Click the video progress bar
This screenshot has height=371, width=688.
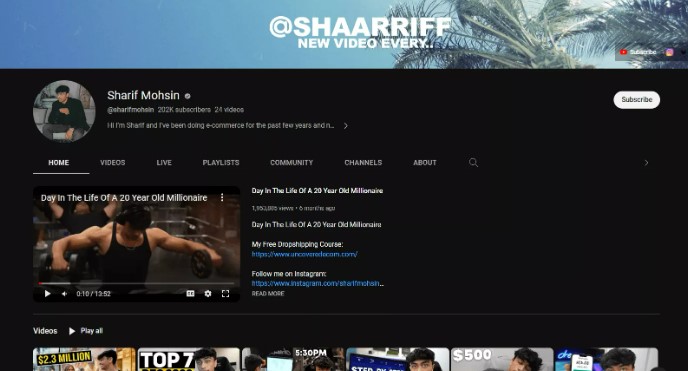136,284
